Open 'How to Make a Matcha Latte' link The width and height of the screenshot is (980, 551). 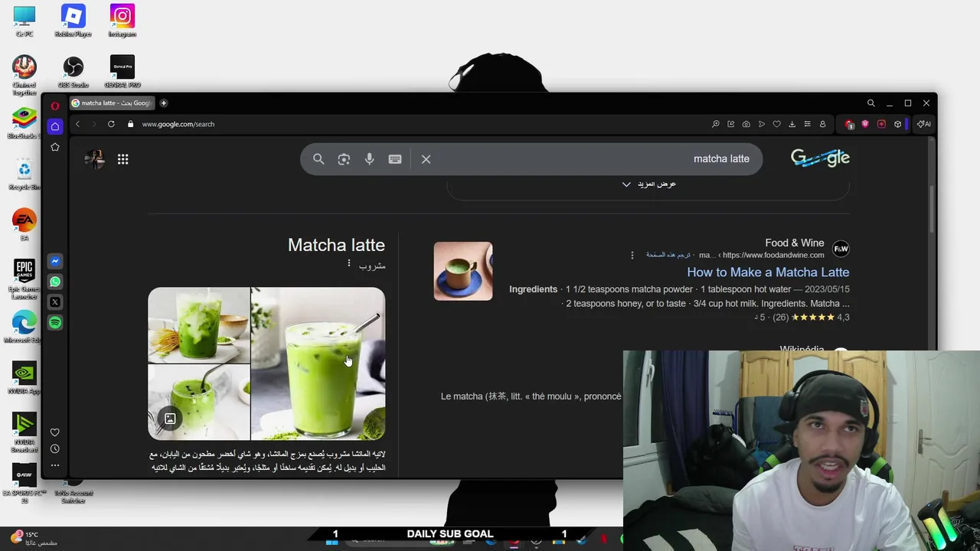pos(768,272)
